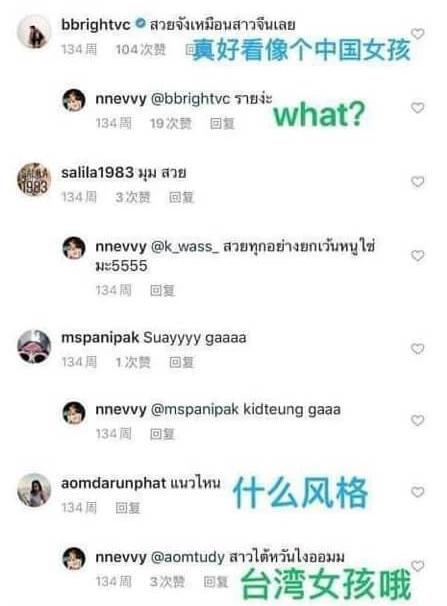Reply to salila1983's comment
This screenshot has width=447, height=606.
[181, 197]
